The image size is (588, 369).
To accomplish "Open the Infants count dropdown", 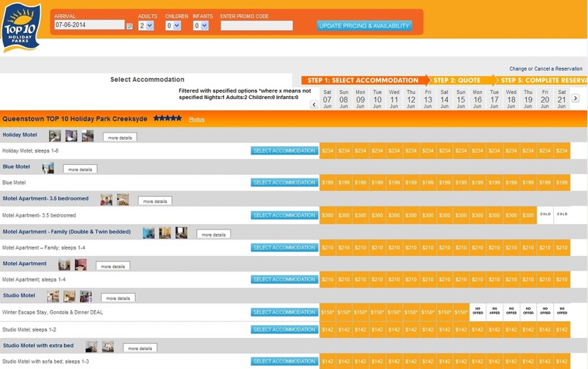I will (x=201, y=26).
